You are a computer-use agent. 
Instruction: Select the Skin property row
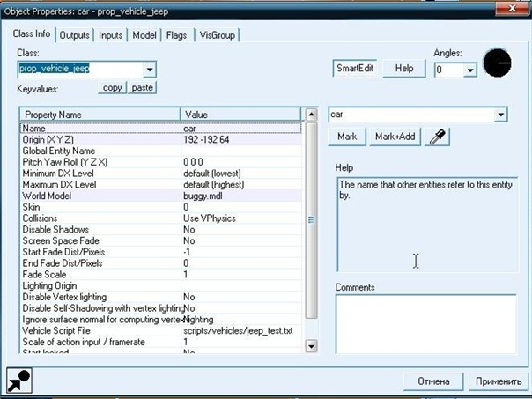pos(161,207)
